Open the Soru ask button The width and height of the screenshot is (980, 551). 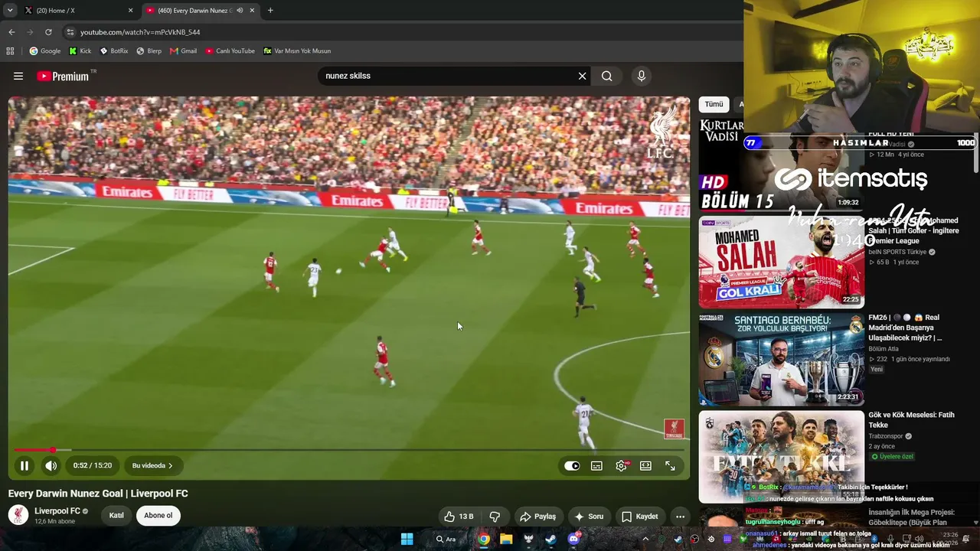pos(589,517)
